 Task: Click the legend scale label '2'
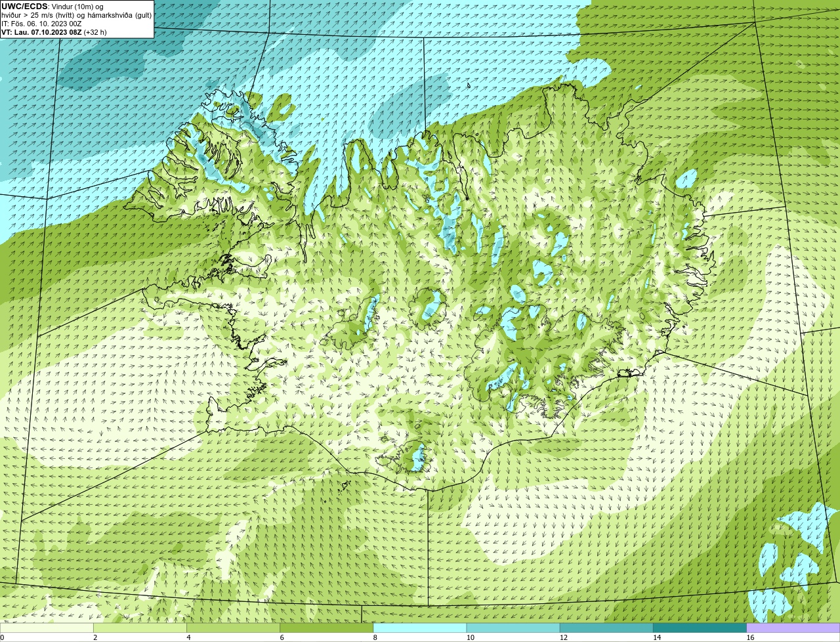pos(95,637)
